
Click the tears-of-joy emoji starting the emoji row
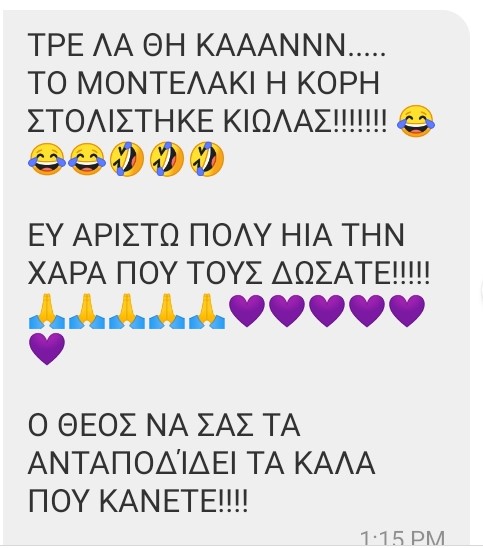pos(47,159)
